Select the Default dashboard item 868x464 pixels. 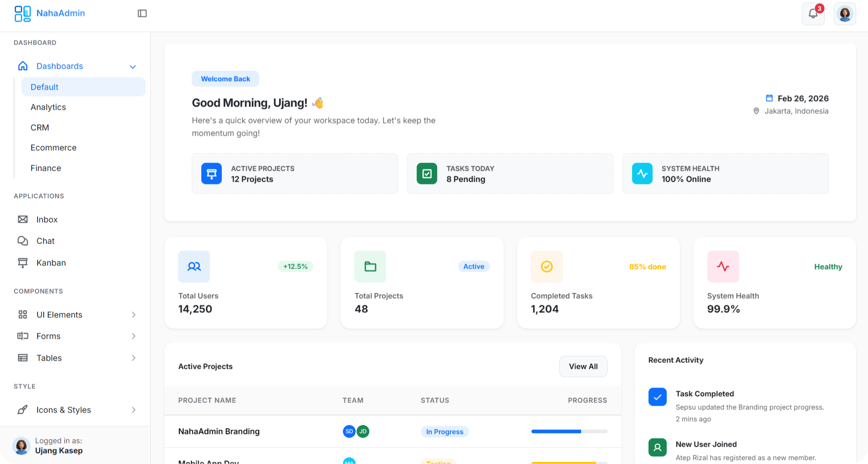pos(83,87)
